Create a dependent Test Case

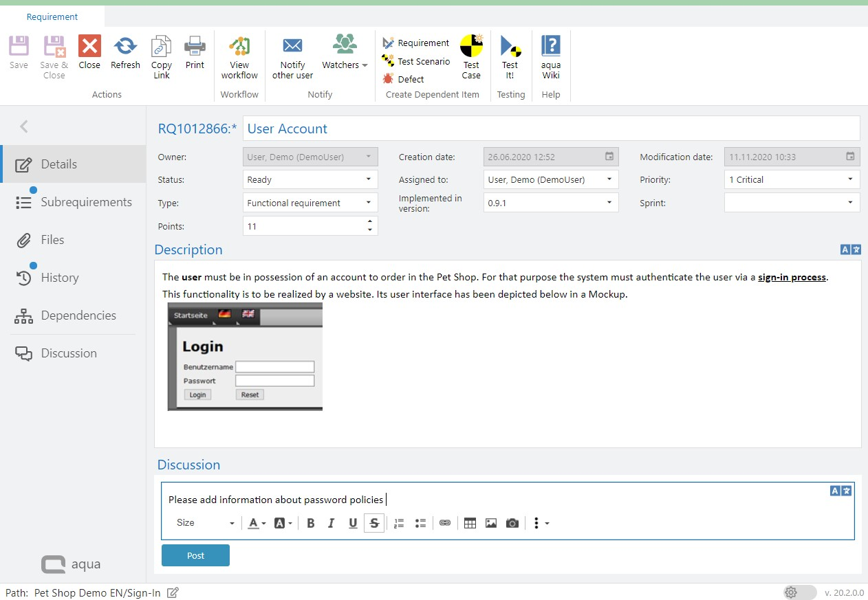pyautogui.click(x=471, y=47)
